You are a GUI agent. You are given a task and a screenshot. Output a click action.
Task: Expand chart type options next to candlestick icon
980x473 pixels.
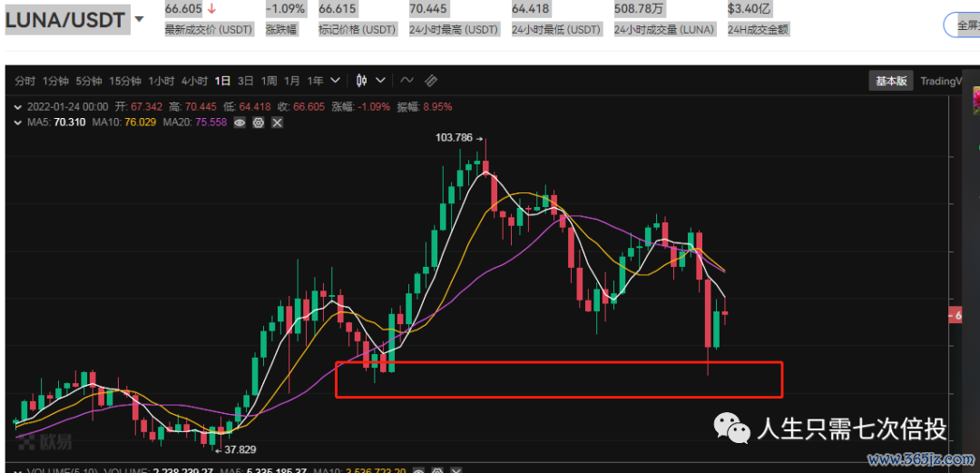[380, 81]
